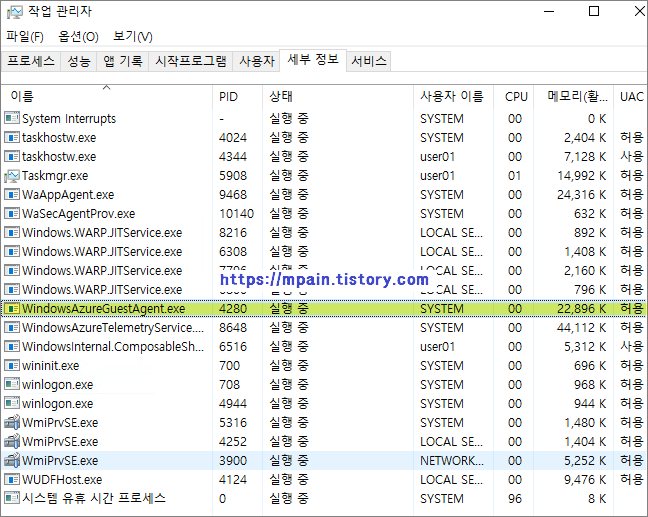
Task: Click PID value 10140
Action: [236, 214]
